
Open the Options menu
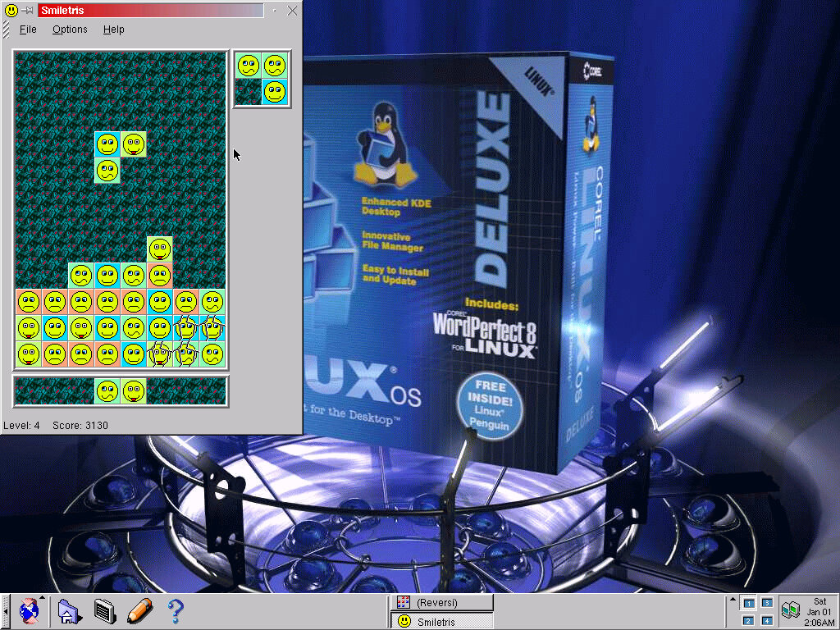pos(70,30)
